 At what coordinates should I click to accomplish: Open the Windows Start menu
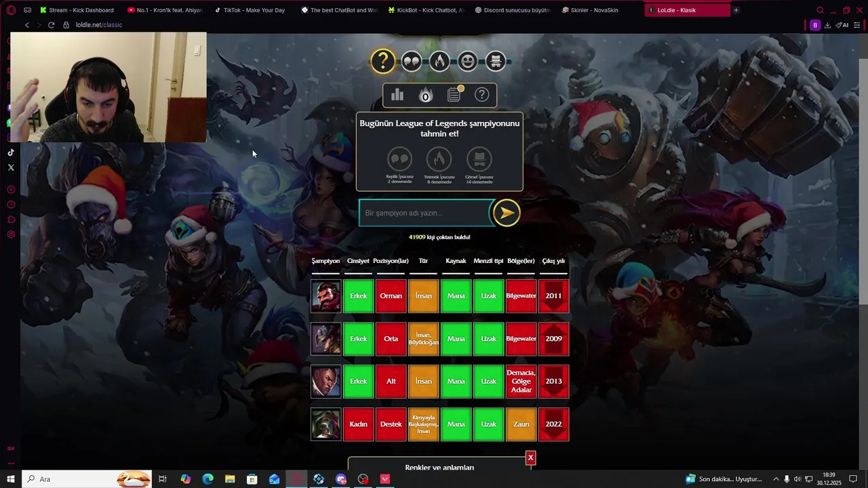coord(11,479)
